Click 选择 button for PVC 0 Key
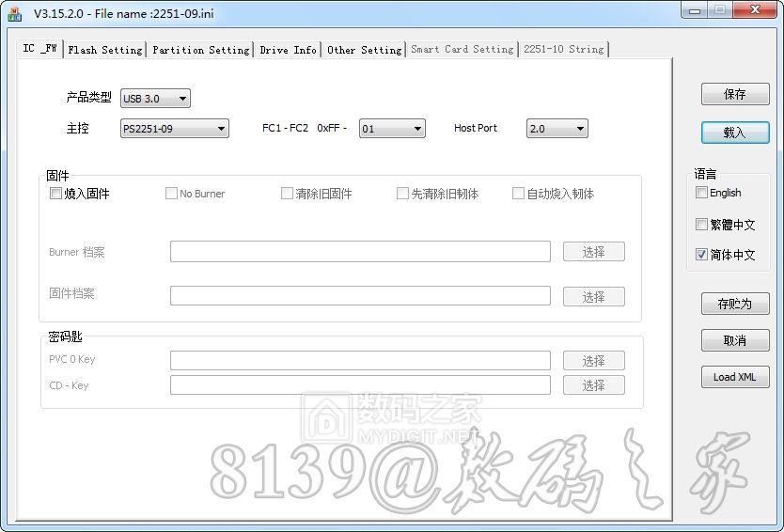 [x=594, y=360]
